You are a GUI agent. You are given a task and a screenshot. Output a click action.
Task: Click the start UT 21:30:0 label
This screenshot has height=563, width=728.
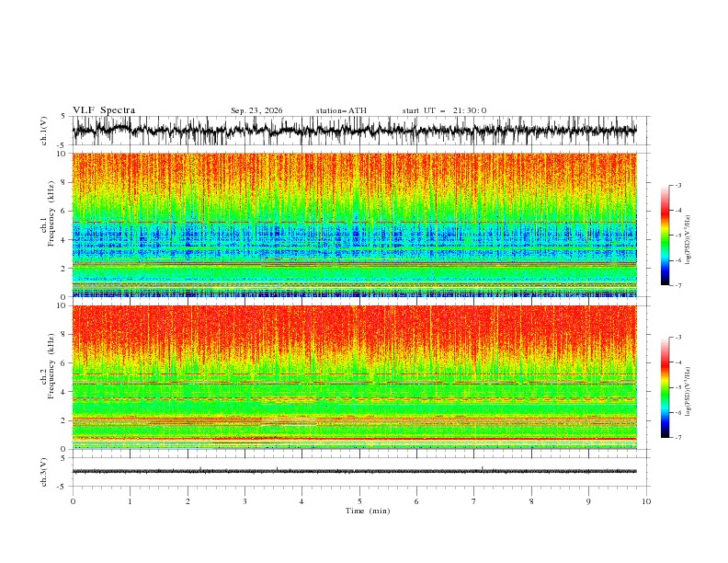tap(444, 110)
